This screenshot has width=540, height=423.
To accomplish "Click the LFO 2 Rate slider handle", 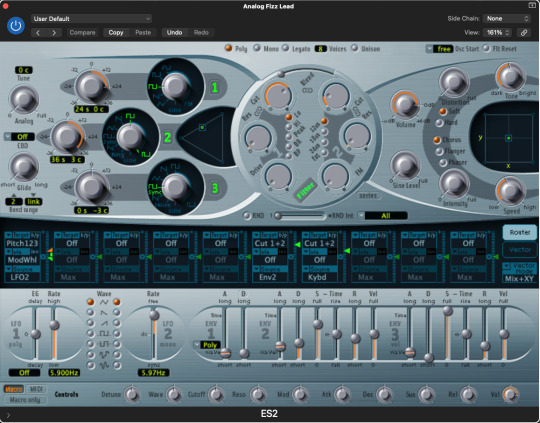I will 154,315.
